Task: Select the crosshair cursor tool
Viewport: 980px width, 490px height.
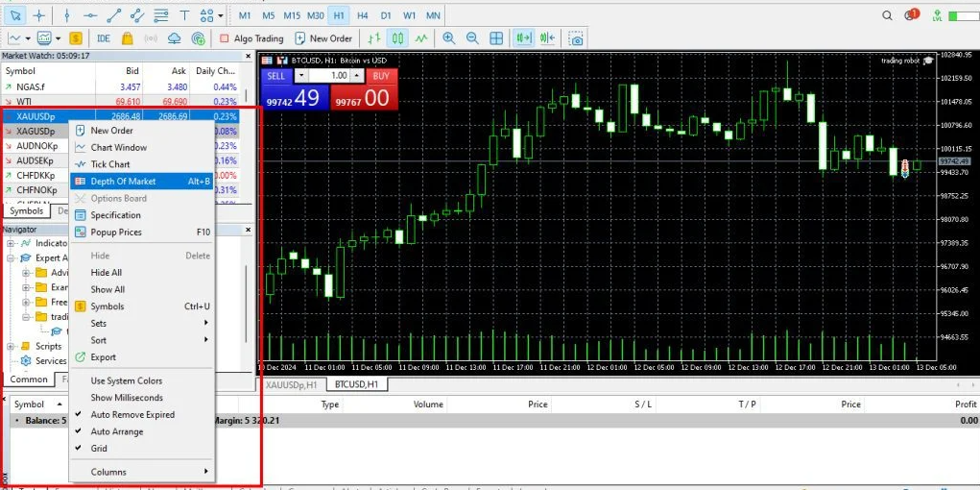Action: (x=39, y=15)
